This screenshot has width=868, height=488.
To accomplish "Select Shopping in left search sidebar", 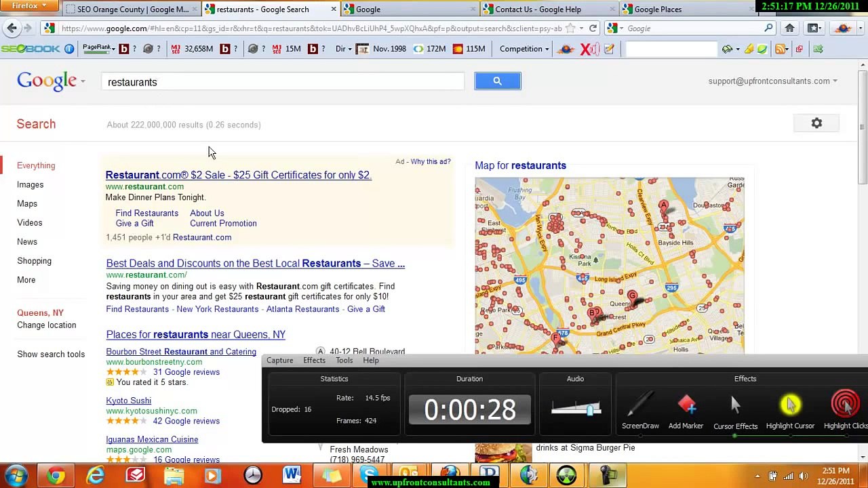I will coord(34,261).
